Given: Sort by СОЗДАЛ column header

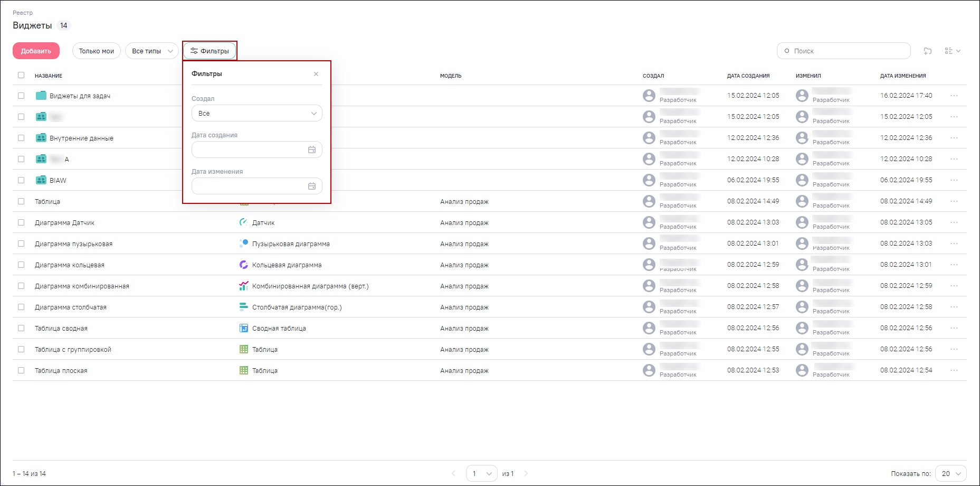Looking at the screenshot, I should [x=653, y=76].
